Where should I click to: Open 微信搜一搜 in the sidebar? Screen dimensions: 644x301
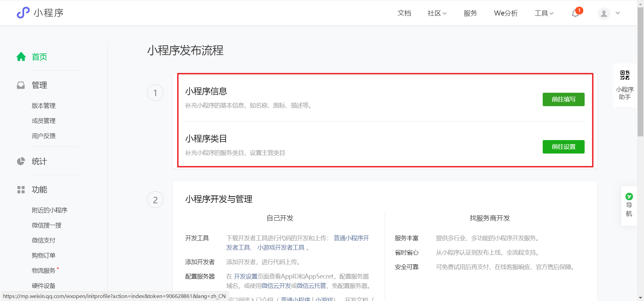point(47,225)
